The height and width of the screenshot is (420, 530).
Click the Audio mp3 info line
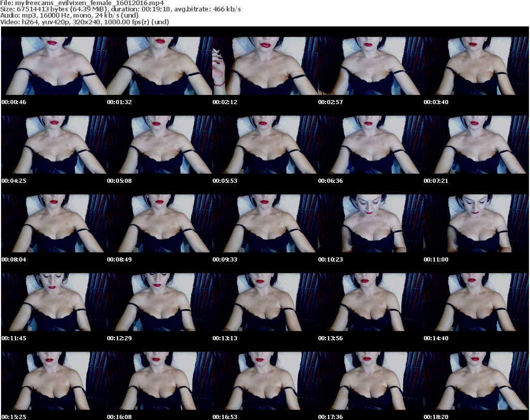(69, 16)
